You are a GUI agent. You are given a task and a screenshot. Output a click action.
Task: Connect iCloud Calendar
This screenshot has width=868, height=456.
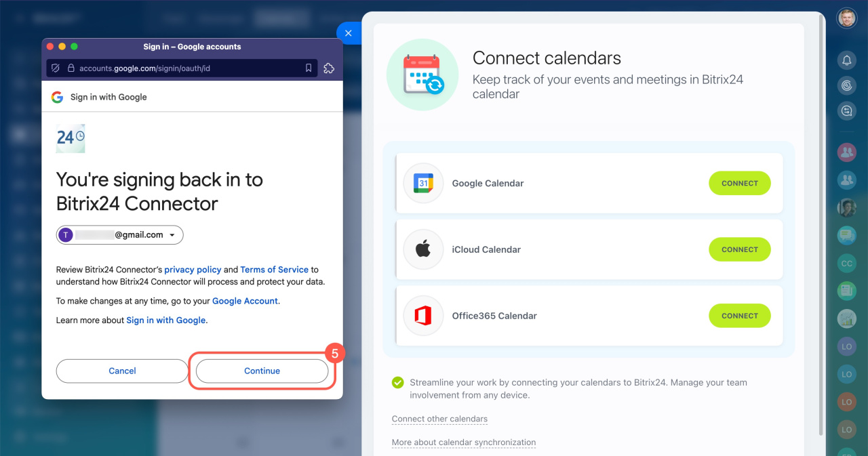click(x=740, y=249)
